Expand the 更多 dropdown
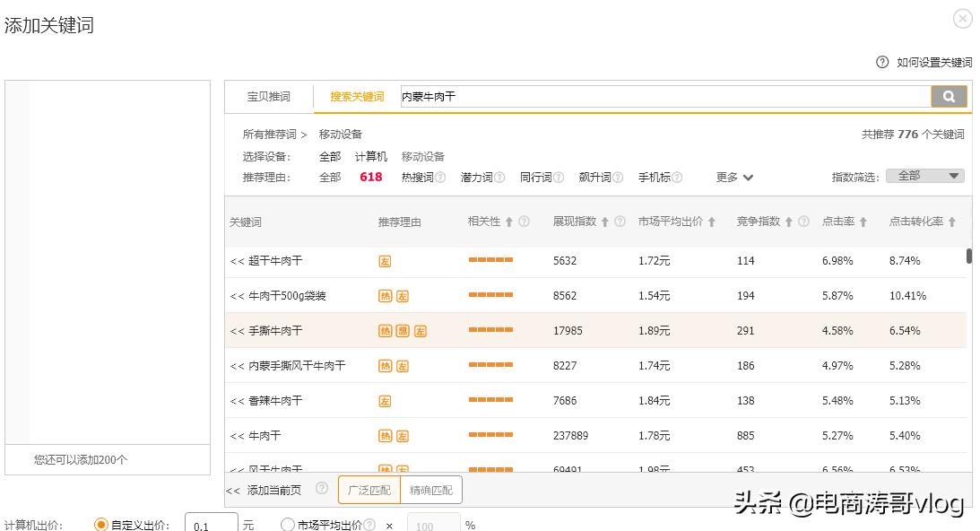Screen dimensions: 980x531 point(729,177)
